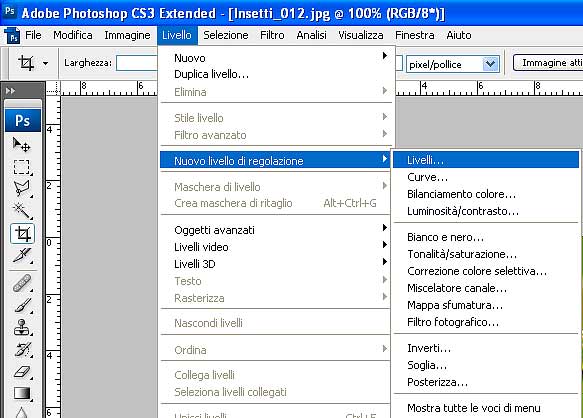The height and width of the screenshot is (418, 583).
Task: Expand the Oggetti avanzati submenu
Action: 275,230
